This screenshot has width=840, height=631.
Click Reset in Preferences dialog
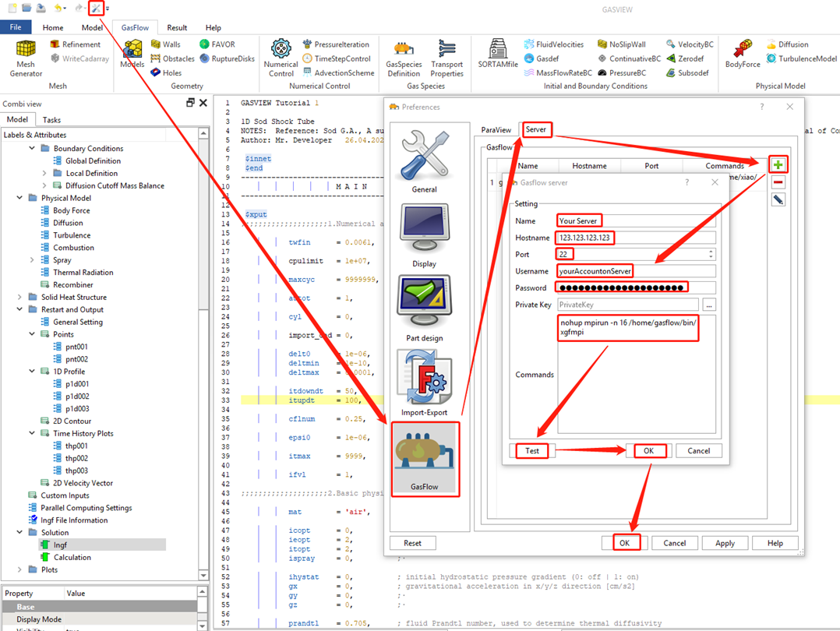412,543
